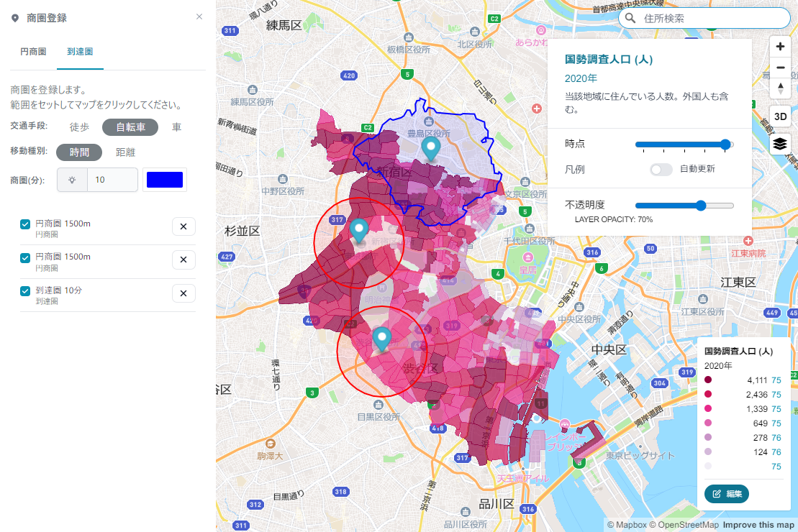Click the 目黒区役所 marker icon
The image size is (798, 532).
[378, 405]
